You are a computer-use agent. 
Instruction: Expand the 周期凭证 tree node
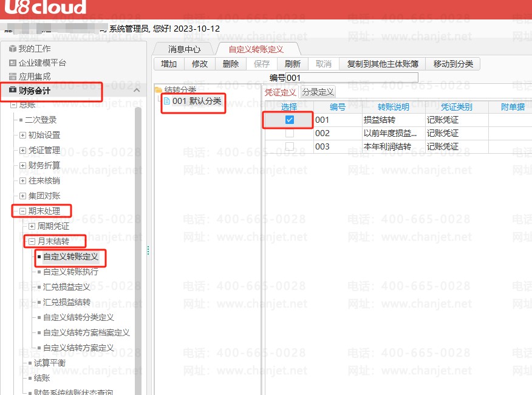point(32,226)
